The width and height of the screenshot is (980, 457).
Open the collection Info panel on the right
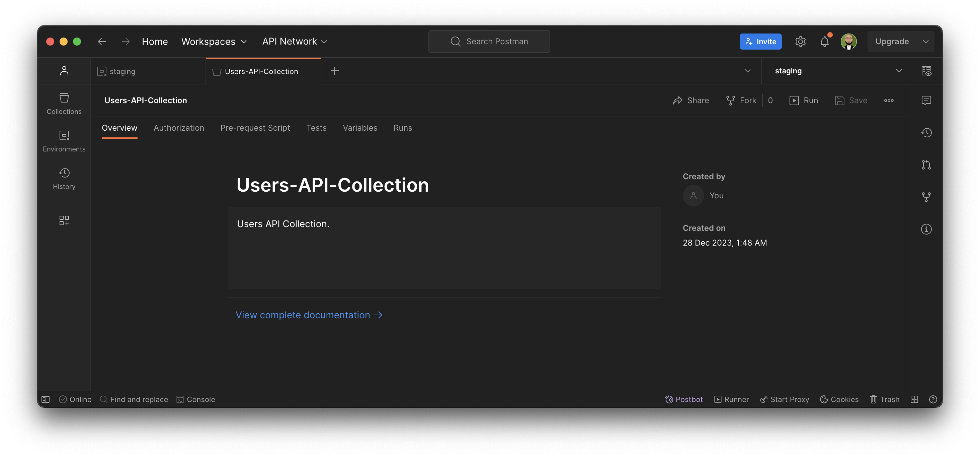[927, 229]
